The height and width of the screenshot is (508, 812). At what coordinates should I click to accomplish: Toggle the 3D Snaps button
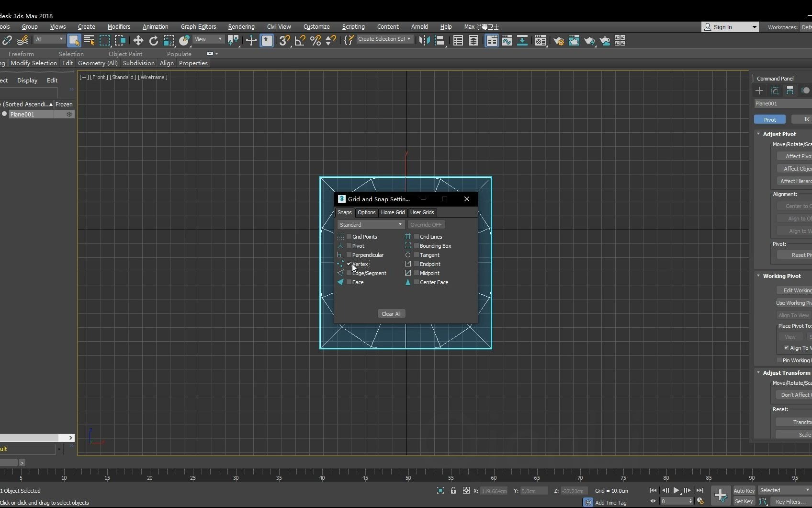tap(284, 41)
